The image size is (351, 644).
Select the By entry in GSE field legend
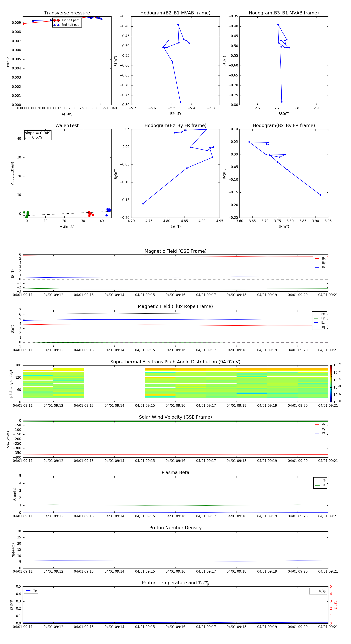320,263
